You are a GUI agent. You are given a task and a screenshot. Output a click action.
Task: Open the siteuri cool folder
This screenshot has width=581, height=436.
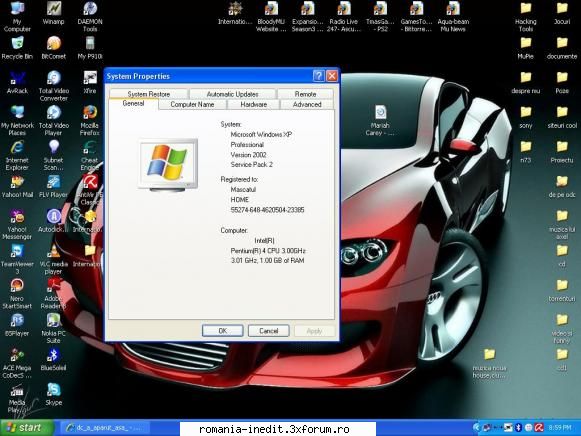pyautogui.click(x=562, y=117)
